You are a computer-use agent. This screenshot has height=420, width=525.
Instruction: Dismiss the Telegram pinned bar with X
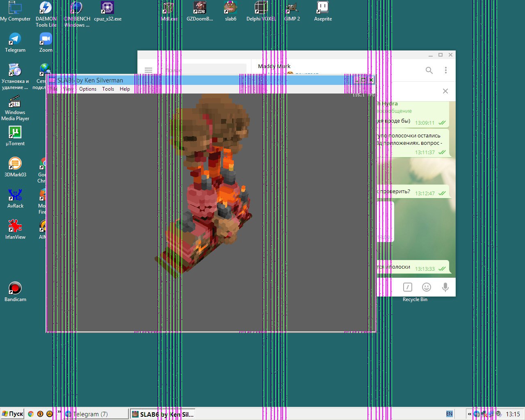[x=445, y=91]
